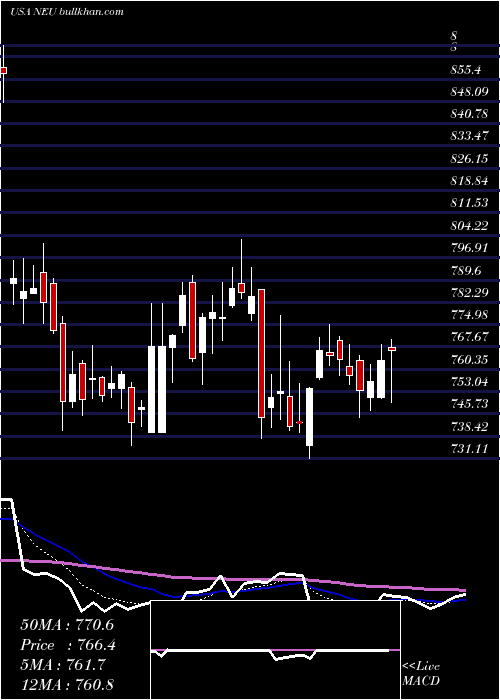Click the 738.42 price axis label

point(469,427)
